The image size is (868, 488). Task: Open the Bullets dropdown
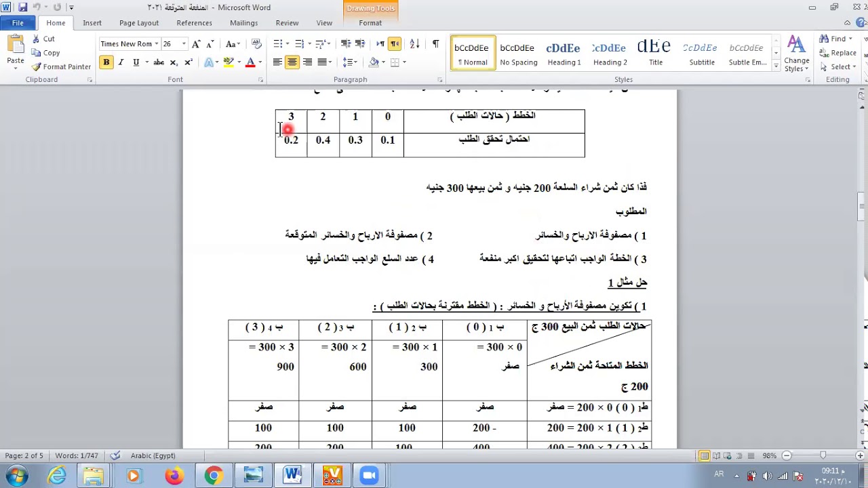tap(288, 44)
